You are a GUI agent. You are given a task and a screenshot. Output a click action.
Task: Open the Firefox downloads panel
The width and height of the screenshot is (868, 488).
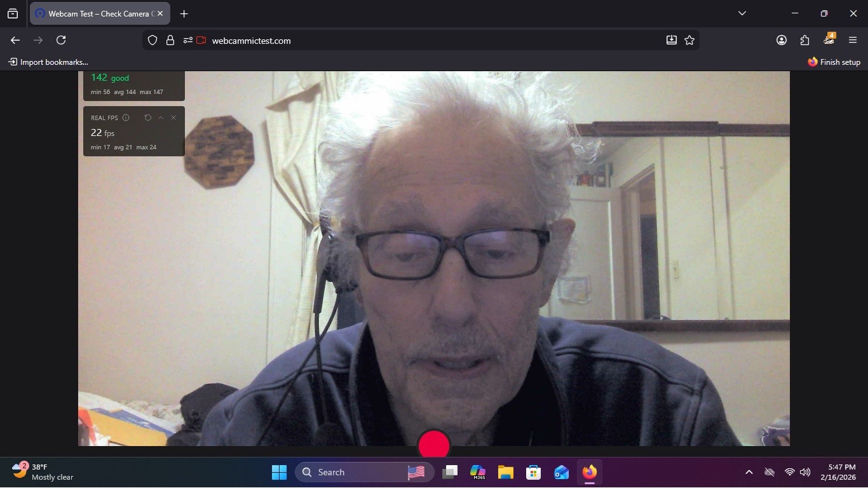coord(672,40)
